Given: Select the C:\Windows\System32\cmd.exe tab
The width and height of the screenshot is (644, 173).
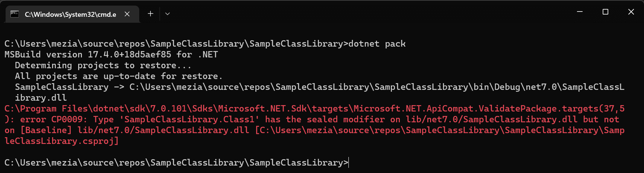Looking at the screenshot, I should point(70,14).
